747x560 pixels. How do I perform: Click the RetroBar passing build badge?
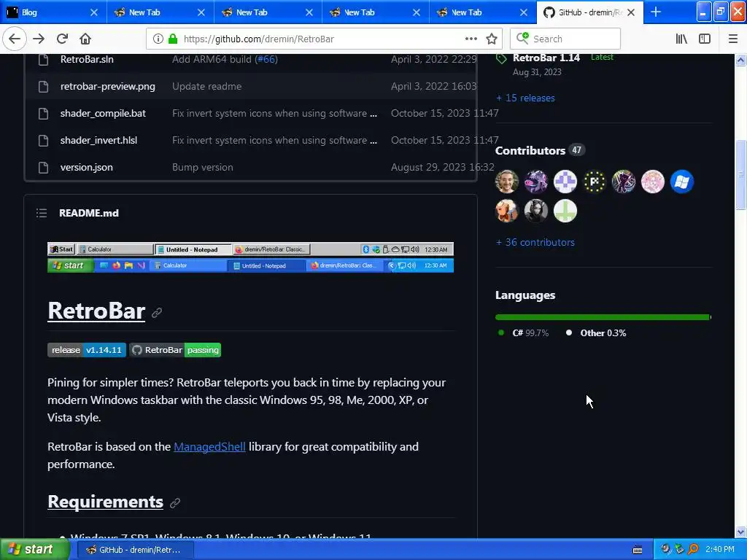tap(175, 350)
